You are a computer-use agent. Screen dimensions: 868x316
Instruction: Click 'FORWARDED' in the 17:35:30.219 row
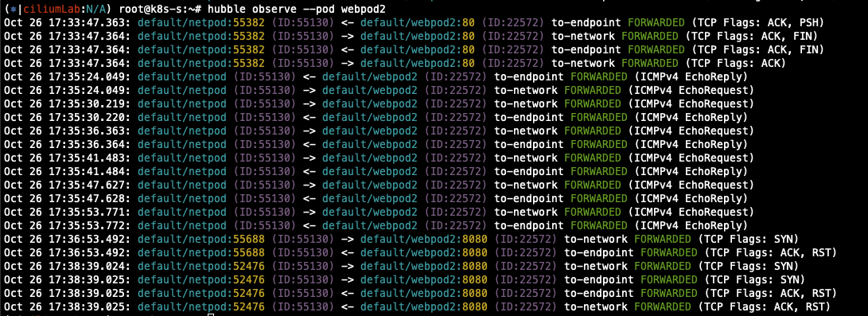pos(592,104)
